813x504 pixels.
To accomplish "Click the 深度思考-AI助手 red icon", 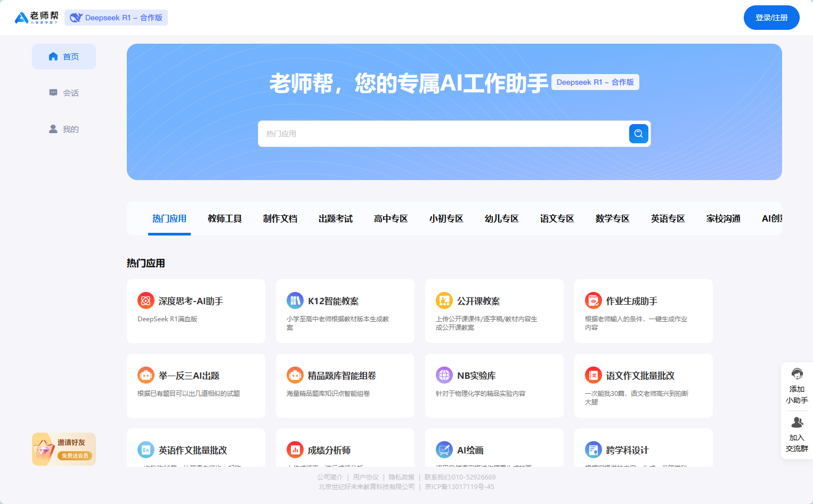I will tap(146, 300).
